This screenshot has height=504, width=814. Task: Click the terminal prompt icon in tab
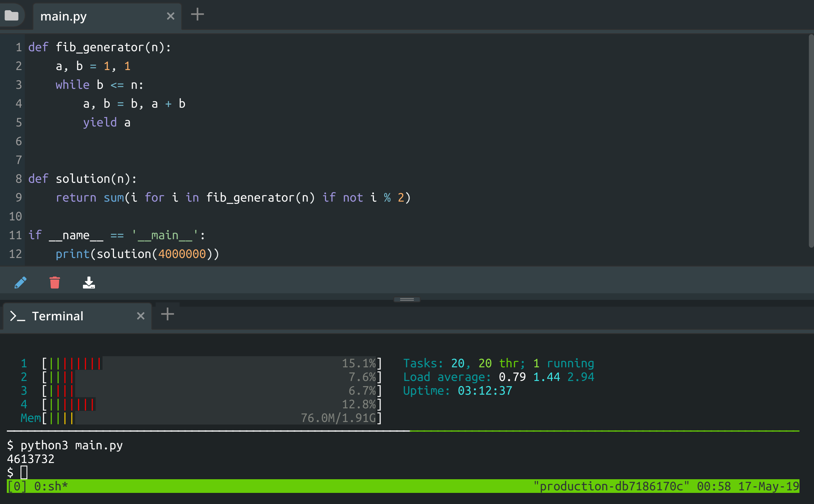pos(17,316)
